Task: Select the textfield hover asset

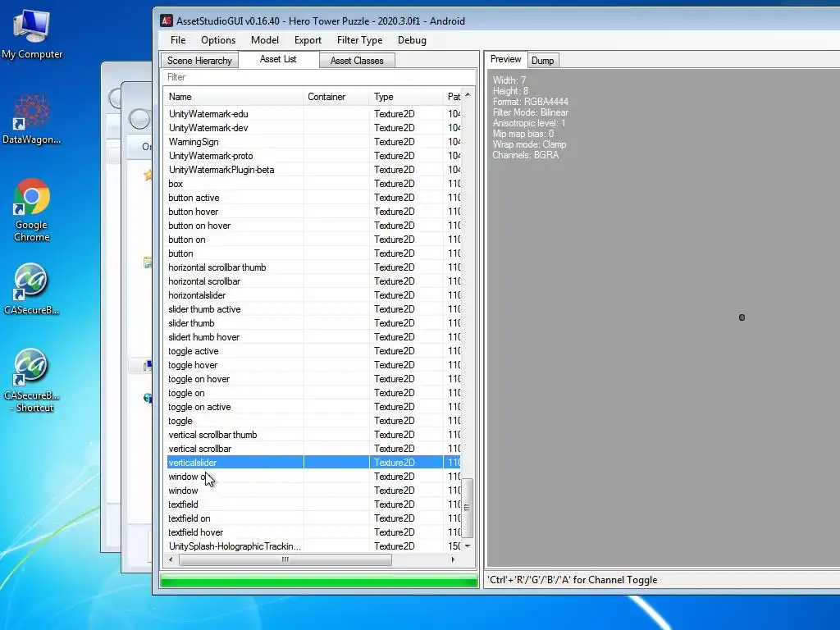Action: click(313, 532)
